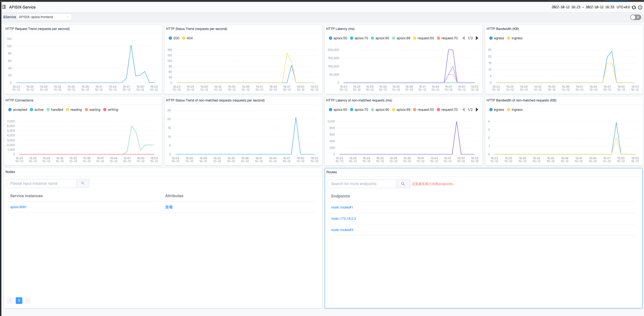Click the refresh/reload data icon
Screen dimensions: 644x316
click(634, 7)
